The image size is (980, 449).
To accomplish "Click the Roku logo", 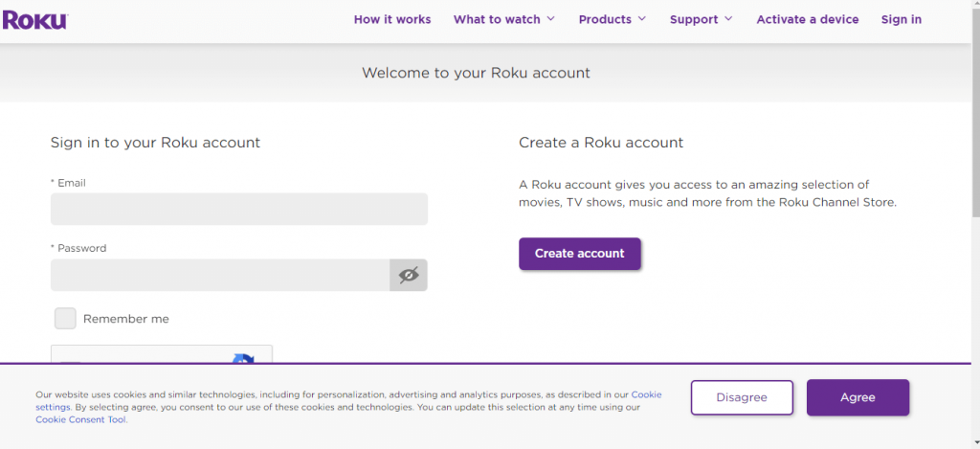I will [x=34, y=19].
